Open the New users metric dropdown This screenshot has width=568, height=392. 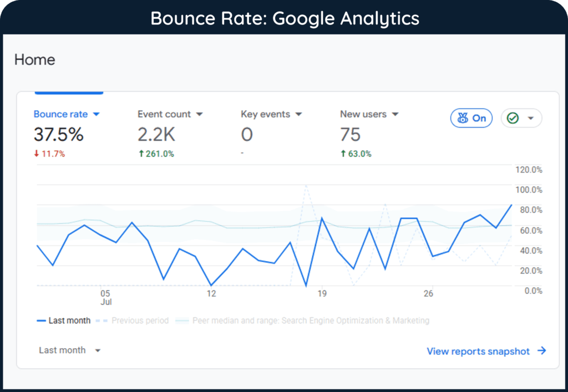(369, 114)
